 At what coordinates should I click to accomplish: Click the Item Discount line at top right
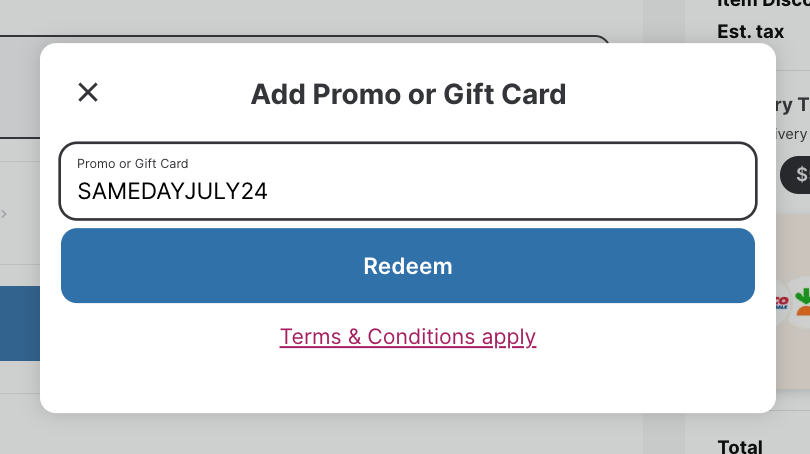pyautogui.click(x=764, y=4)
